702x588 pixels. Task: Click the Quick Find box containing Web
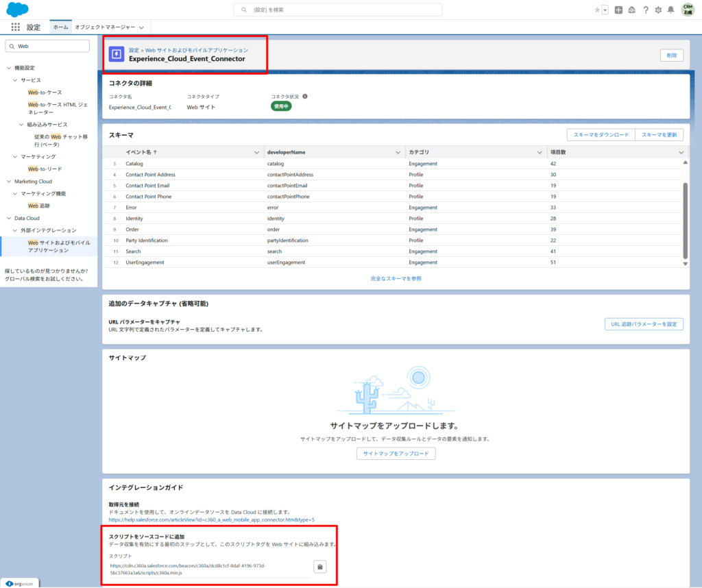[x=47, y=46]
